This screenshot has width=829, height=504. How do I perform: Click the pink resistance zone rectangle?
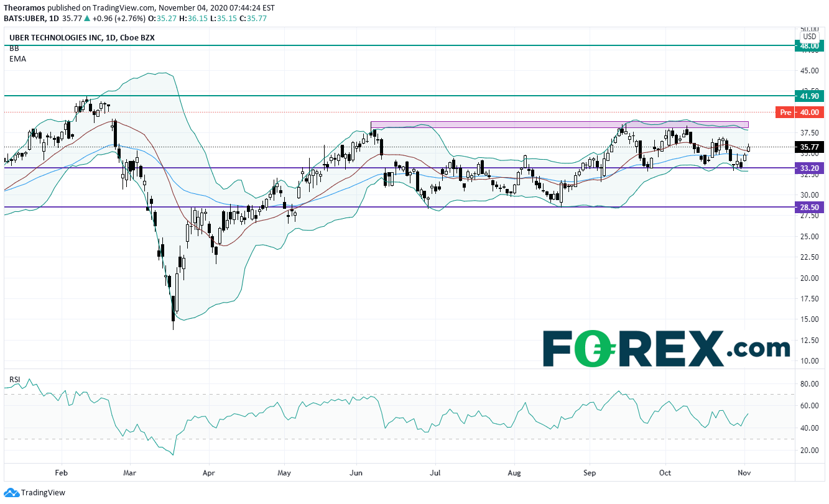point(559,125)
